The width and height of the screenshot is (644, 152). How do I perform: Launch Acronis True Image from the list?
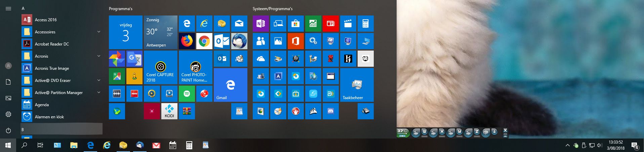62,68
